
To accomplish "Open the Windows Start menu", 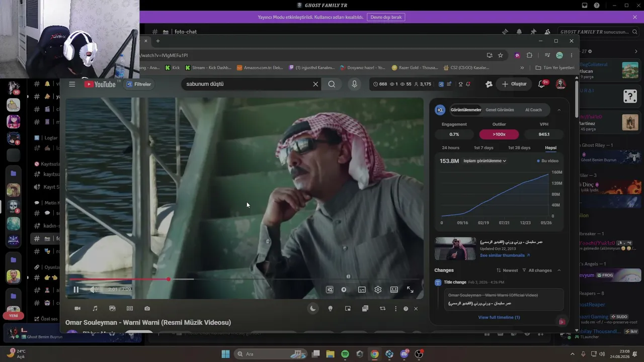I will coord(226,354).
